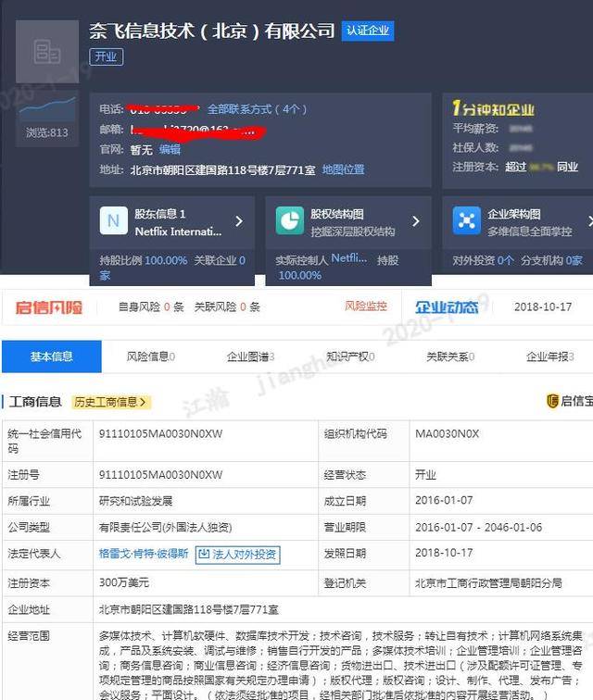Click 营业期限 value 2016-01-07 - 2046-01-06
Viewport: 593px width, 700px height.
pos(479,527)
